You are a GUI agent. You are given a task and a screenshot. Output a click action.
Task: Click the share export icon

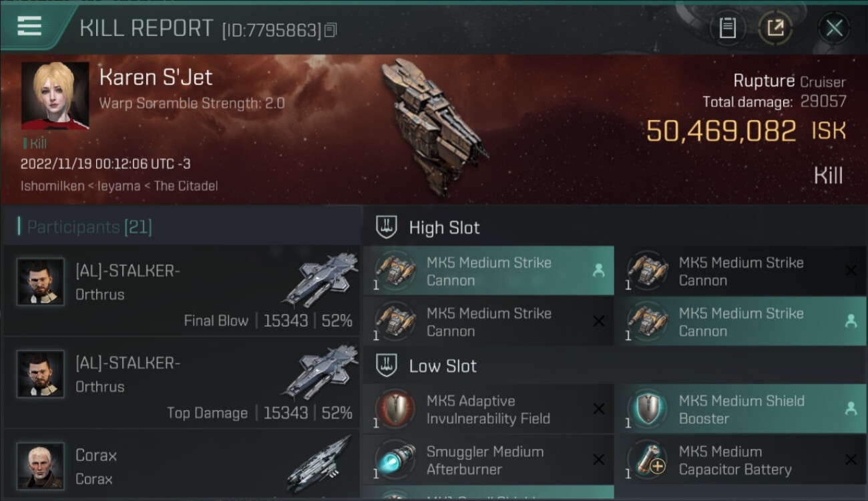point(775,28)
